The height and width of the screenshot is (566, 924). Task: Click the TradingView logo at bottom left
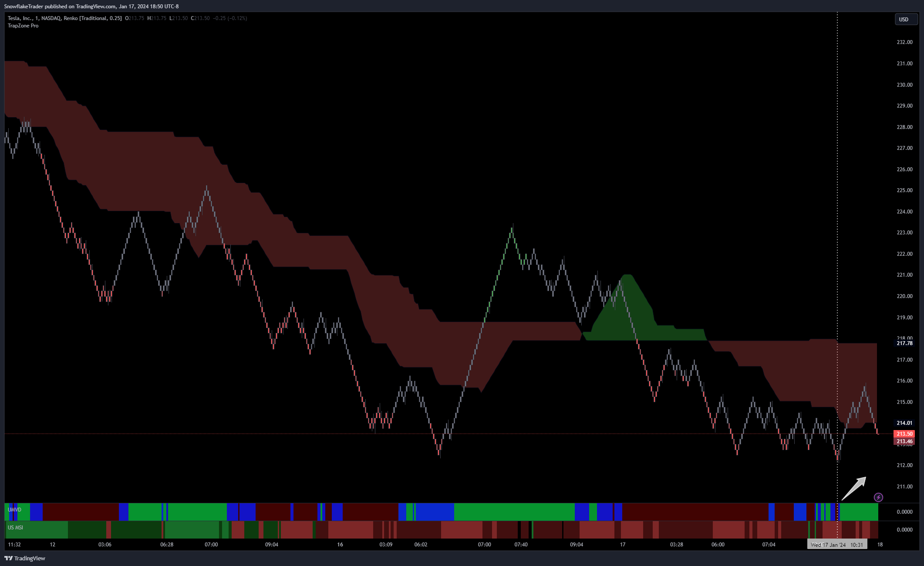point(25,558)
